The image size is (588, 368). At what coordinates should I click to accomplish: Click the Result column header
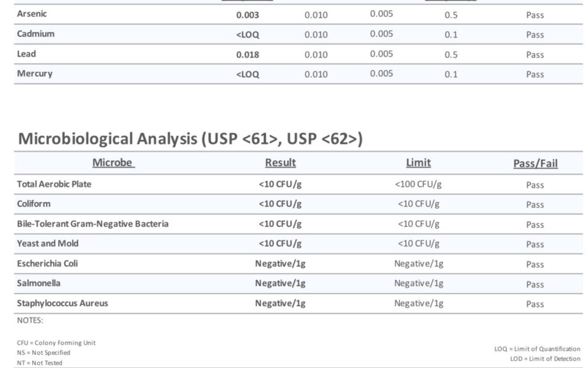click(280, 162)
